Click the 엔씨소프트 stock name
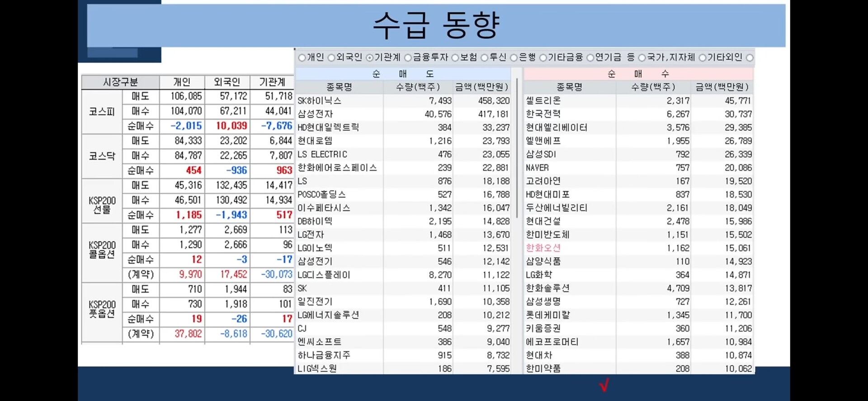Image resolution: width=868 pixels, height=401 pixels. [x=319, y=342]
